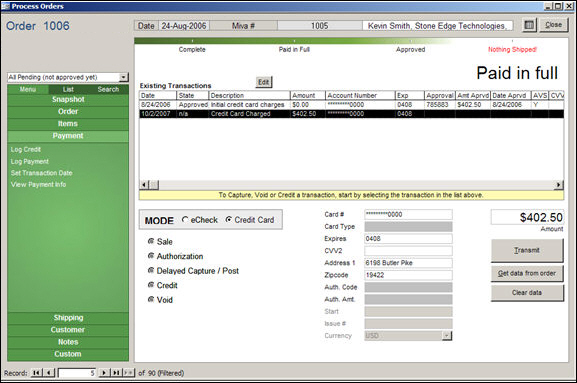Click the Log Credit link

pyautogui.click(x=26, y=149)
